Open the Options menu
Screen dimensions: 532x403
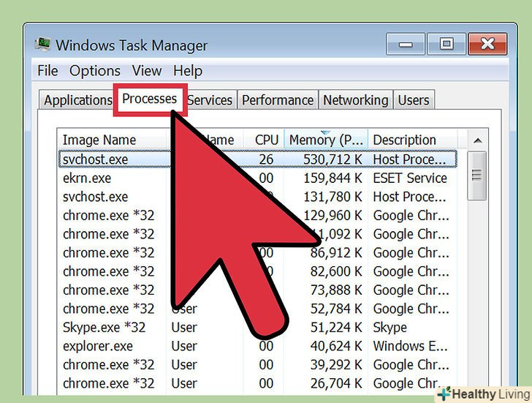click(95, 71)
